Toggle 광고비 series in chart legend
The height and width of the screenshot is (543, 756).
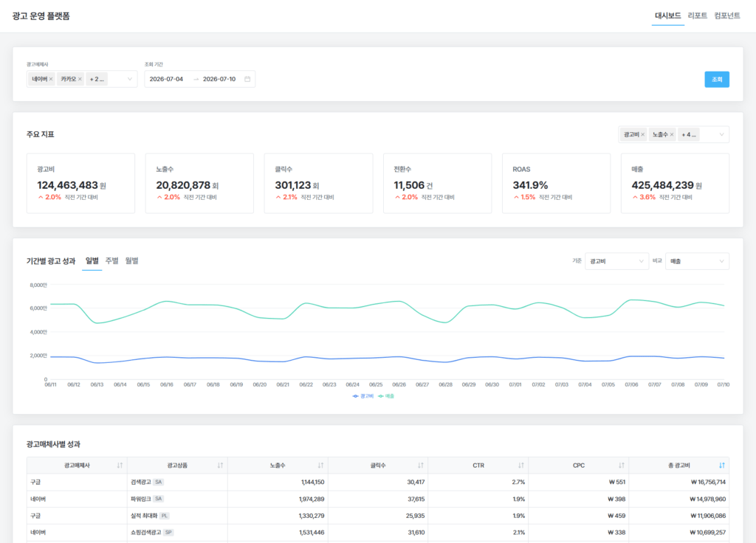click(x=363, y=396)
